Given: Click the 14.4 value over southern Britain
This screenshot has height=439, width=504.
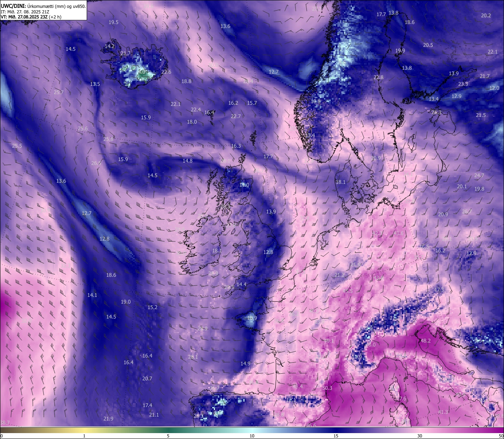Looking at the screenshot, I should click(241, 285).
